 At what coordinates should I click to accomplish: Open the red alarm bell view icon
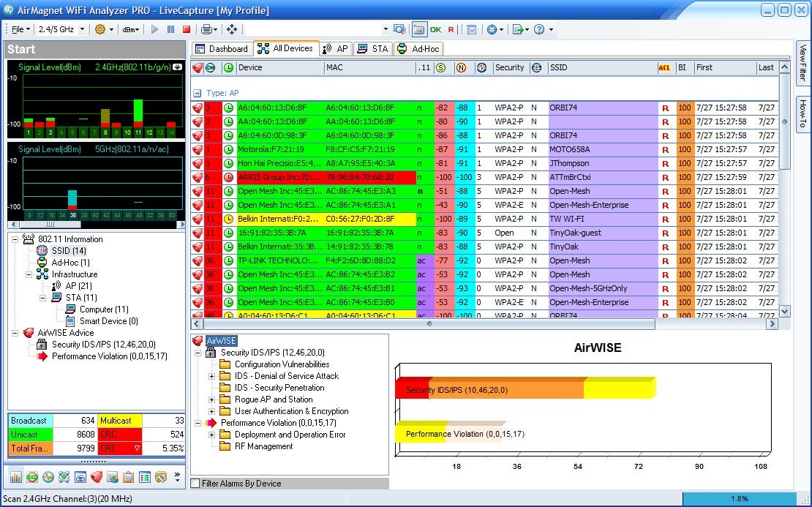(97, 477)
